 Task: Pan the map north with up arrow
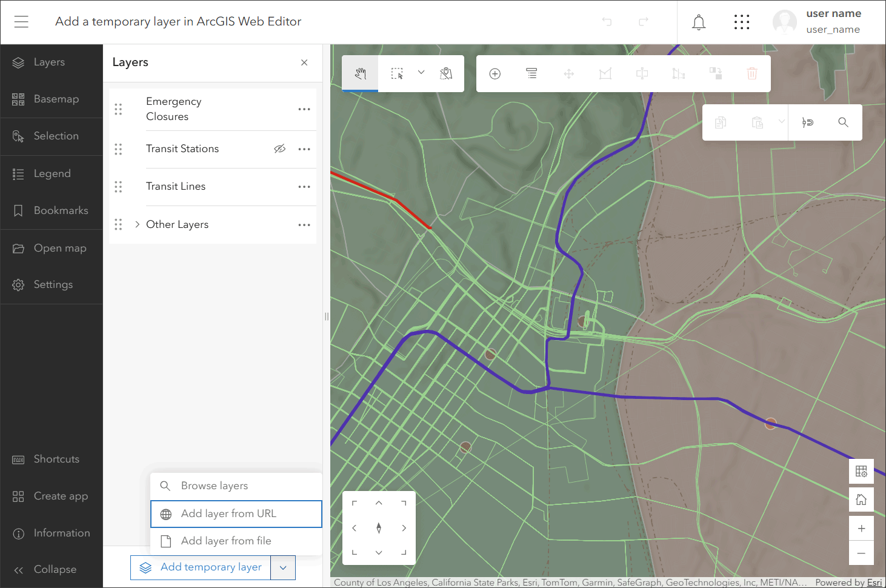tap(379, 503)
